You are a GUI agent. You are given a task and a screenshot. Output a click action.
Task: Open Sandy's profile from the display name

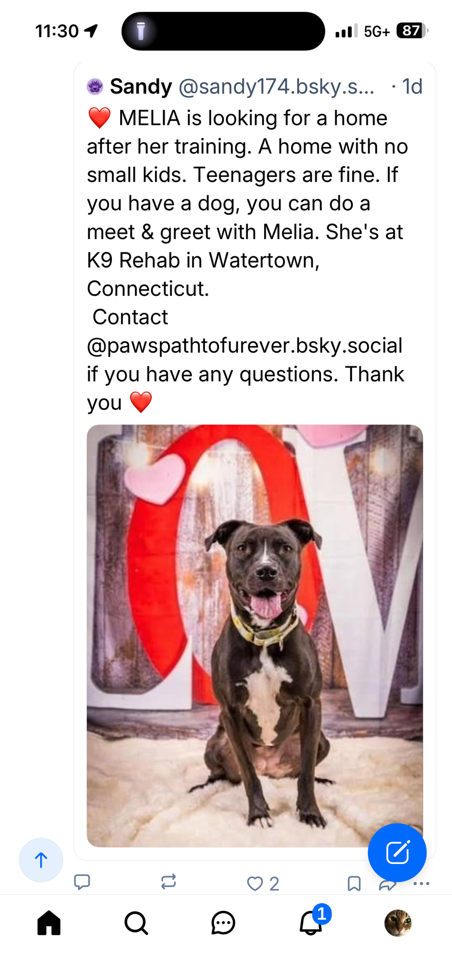tap(141, 87)
